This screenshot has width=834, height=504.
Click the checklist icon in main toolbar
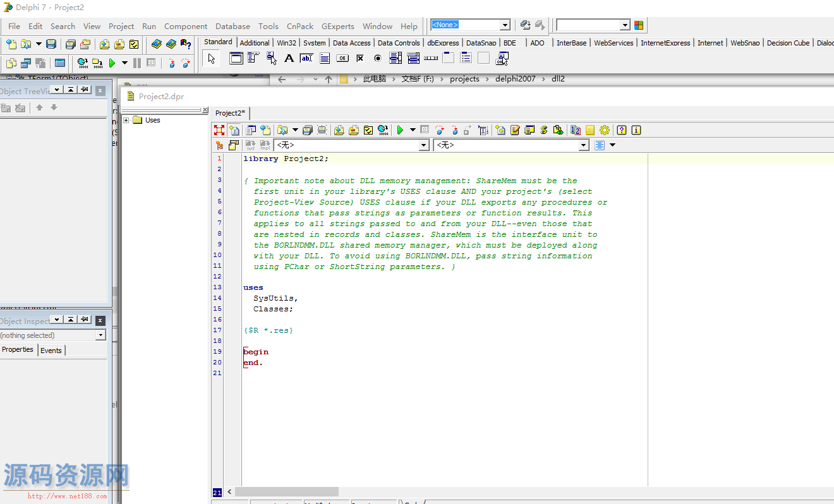(134, 44)
